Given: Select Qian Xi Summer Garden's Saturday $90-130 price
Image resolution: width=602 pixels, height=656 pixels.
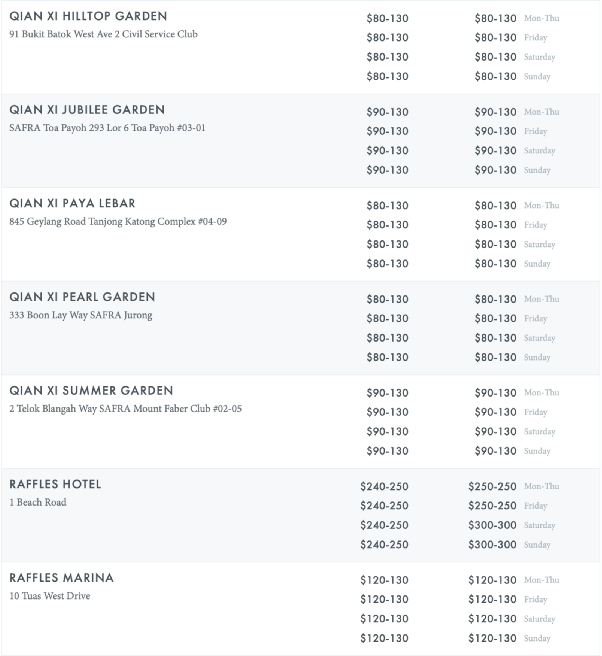Looking at the screenshot, I should pyautogui.click(x=495, y=432).
